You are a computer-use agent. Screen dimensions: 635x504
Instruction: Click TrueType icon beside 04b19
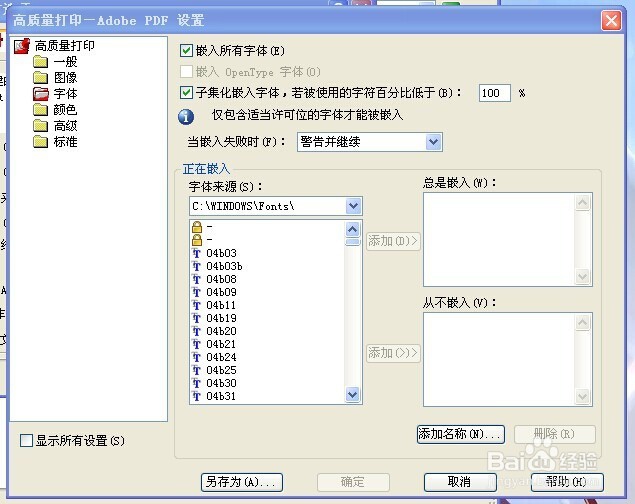point(196,318)
